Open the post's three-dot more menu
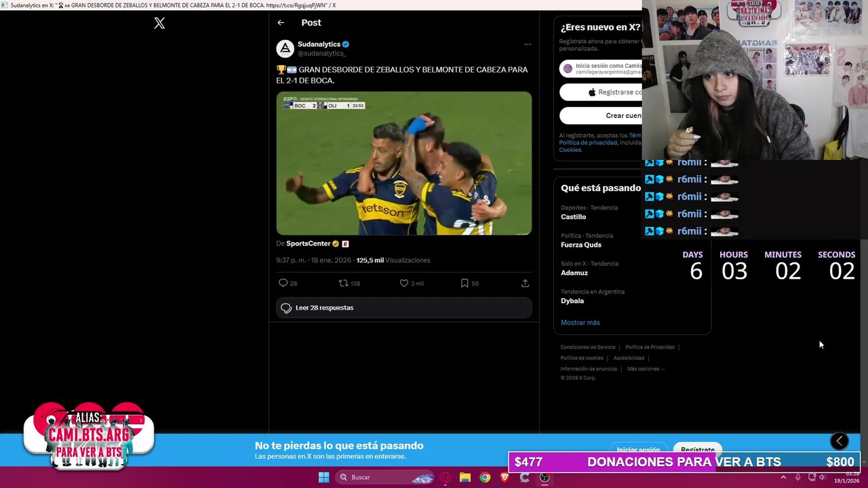This screenshot has height=488, width=868. [x=528, y=44]
